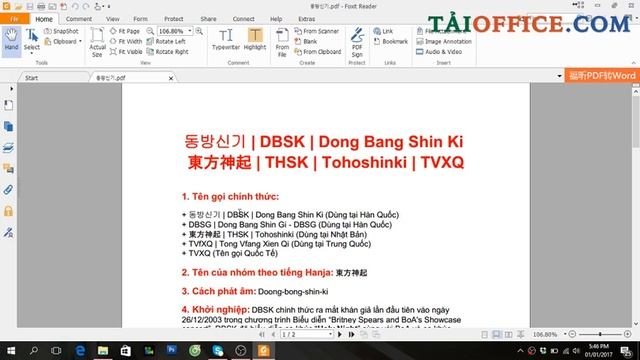Open the PDF Sign tool
This screenshot has height=360, width=640.
(357, 42)
